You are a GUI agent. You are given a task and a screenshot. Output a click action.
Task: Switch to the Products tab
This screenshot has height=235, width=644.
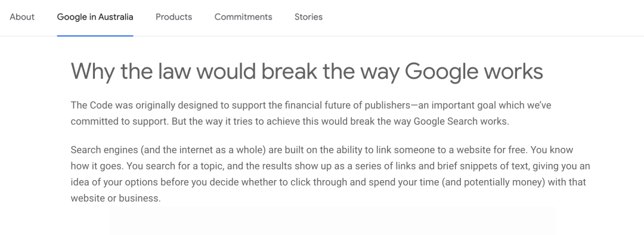point(174,17)
